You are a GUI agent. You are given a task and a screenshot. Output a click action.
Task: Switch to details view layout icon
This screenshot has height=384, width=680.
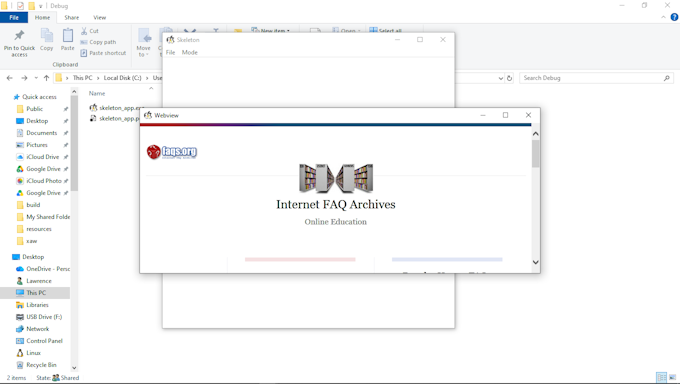tap(661, 377)
